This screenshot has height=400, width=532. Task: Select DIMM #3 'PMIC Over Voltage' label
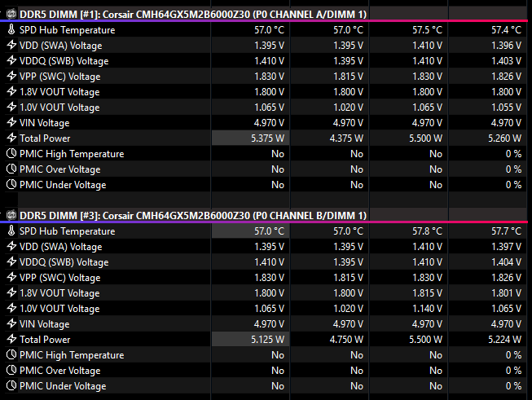tap(59, 371)
